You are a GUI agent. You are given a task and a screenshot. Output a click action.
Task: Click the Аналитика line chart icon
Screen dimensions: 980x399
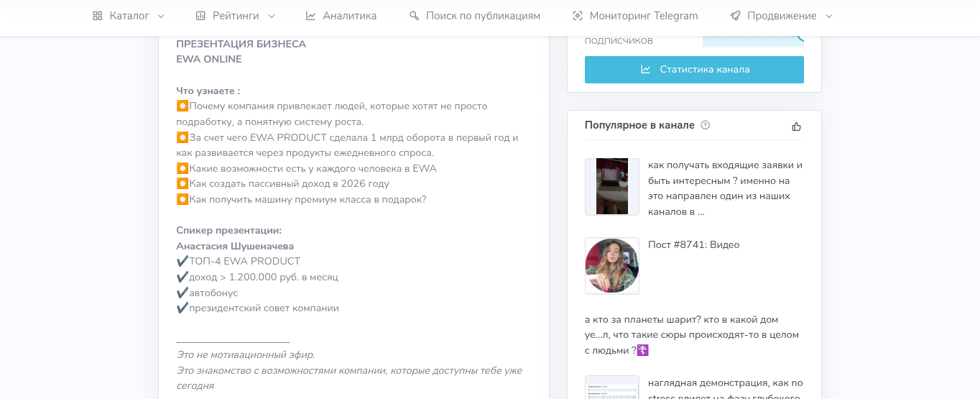[310, 16]
